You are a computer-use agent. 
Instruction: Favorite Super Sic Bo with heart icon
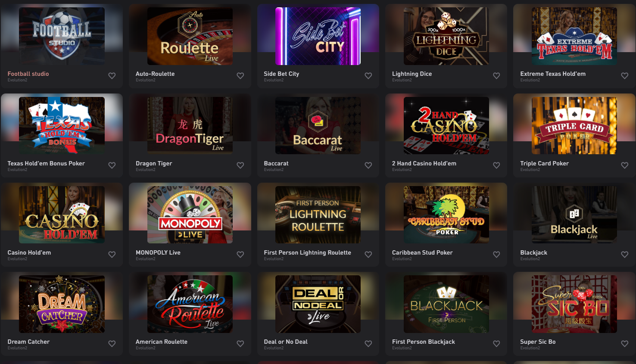625,344
